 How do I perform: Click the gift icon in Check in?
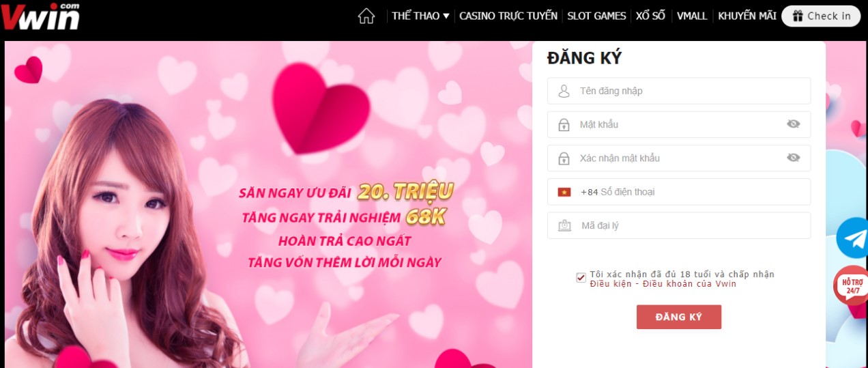[796, 16]
